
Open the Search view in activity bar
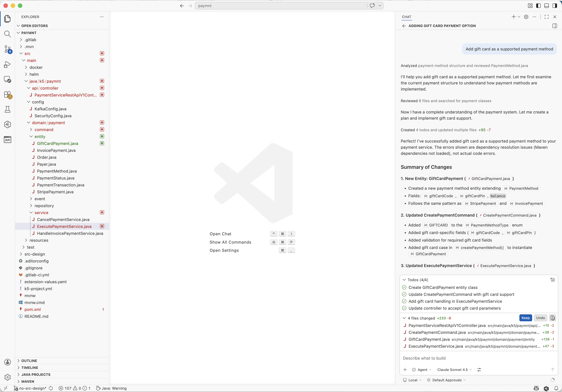(x=7, y=34)
